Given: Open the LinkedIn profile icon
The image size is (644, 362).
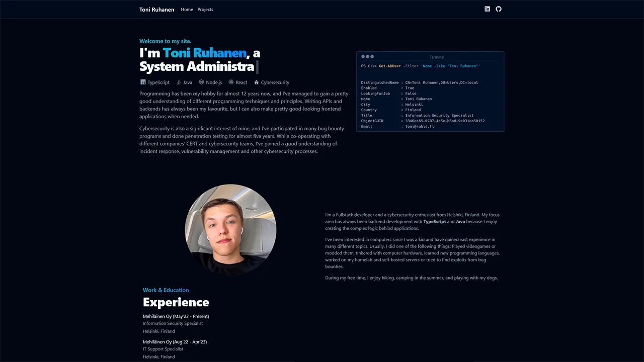Looking at the screenshot, I should pyautogui.click(x=487, y=9).
